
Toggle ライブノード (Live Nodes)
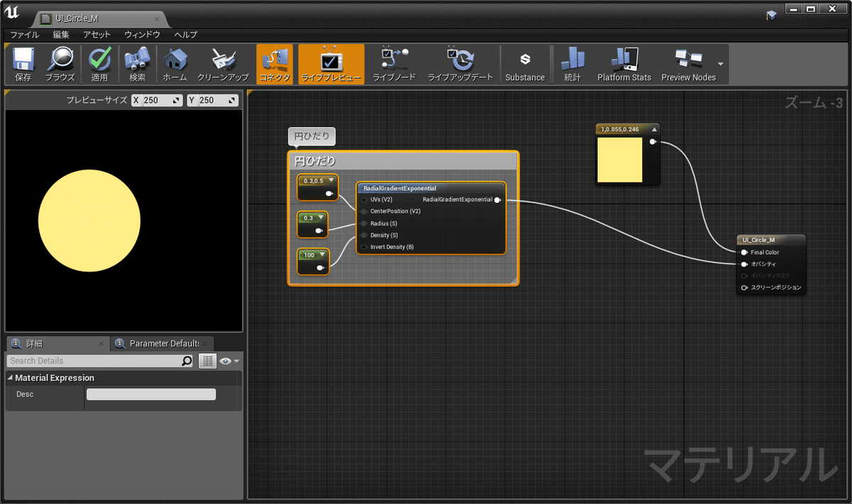coord(394,65)
